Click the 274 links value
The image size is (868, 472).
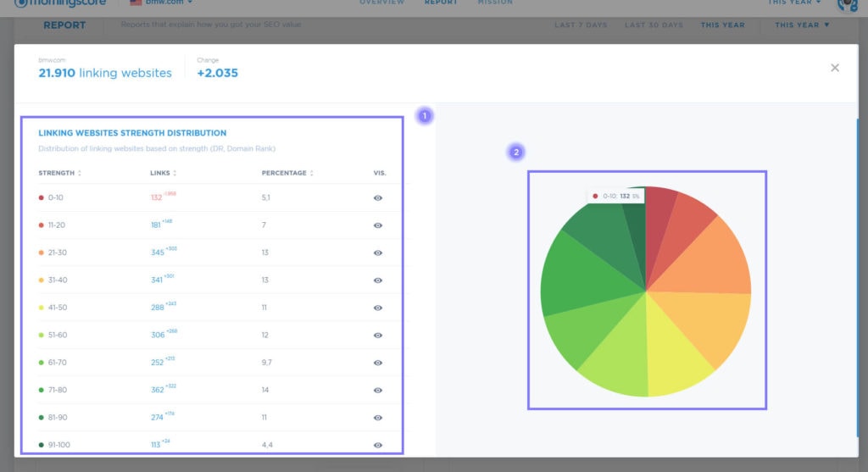157,418
